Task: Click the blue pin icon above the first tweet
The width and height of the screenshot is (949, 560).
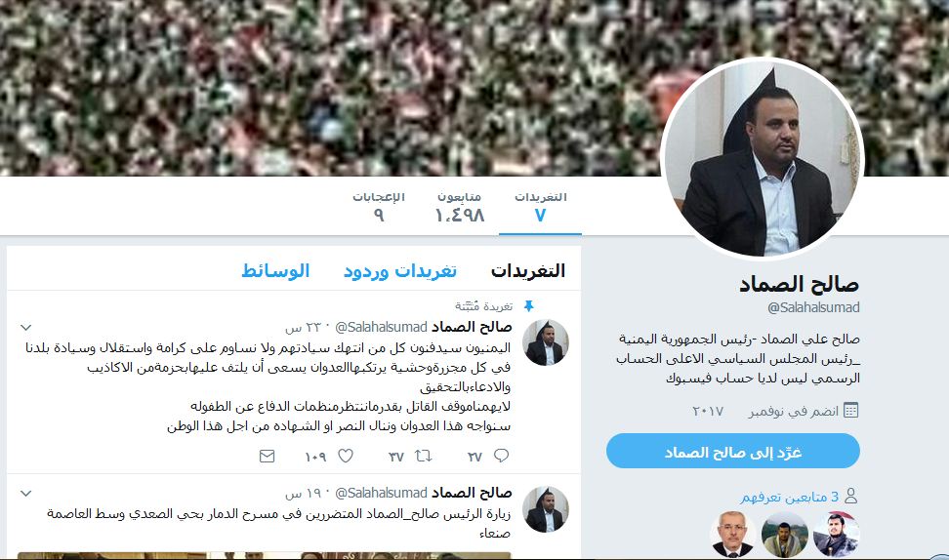Action: click(x=528, y=306)
